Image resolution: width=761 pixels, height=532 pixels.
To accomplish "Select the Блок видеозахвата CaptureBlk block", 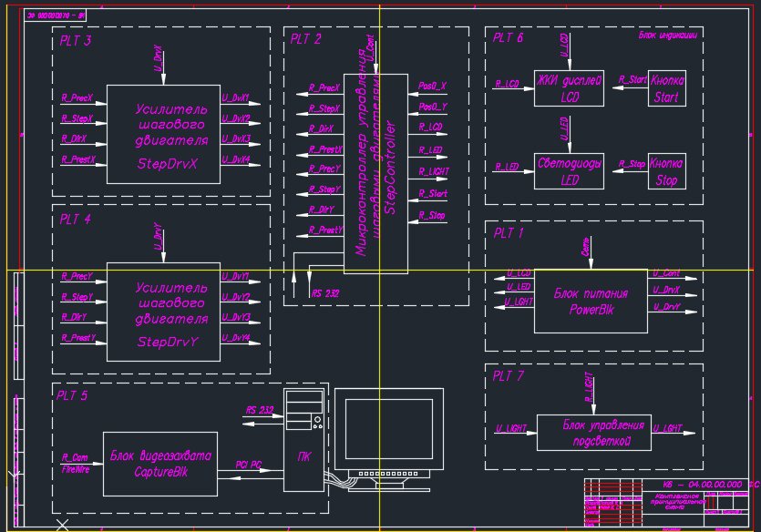I will (x=160, y=464).
